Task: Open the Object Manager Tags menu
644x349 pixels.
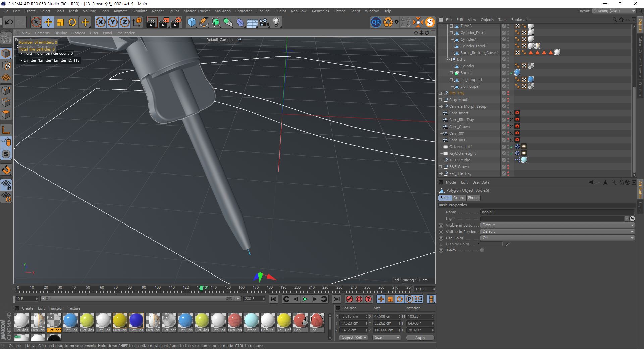Action: tap(502, 20)
